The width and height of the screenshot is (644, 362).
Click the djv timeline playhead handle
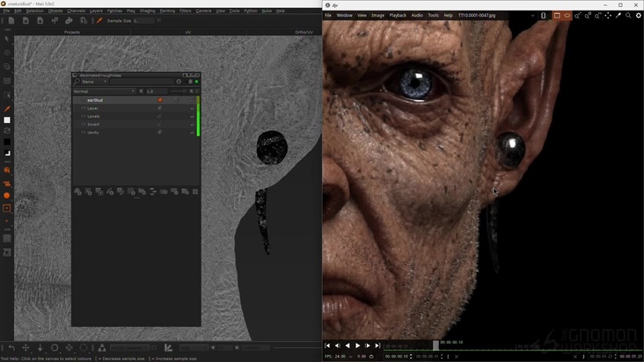pyautogui.click(x=435, y=345)
